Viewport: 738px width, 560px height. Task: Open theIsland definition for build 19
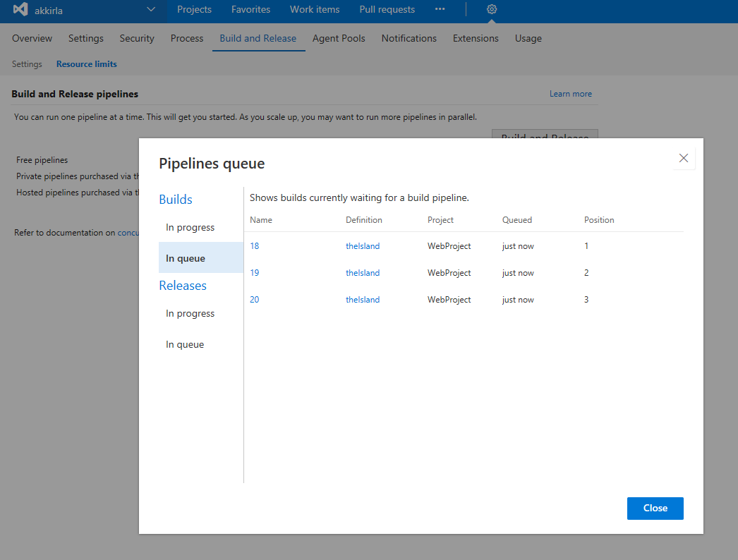pos(363,273)
